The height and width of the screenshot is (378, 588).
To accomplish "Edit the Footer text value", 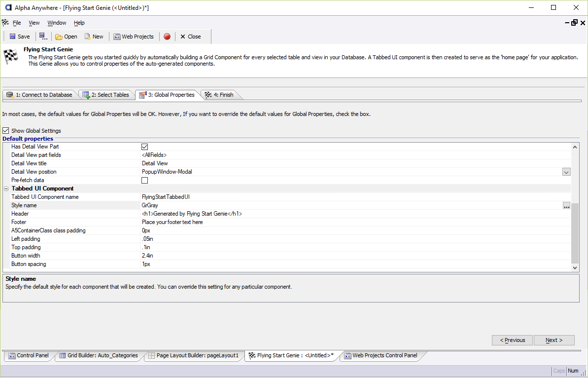I will tap(355, 222).
